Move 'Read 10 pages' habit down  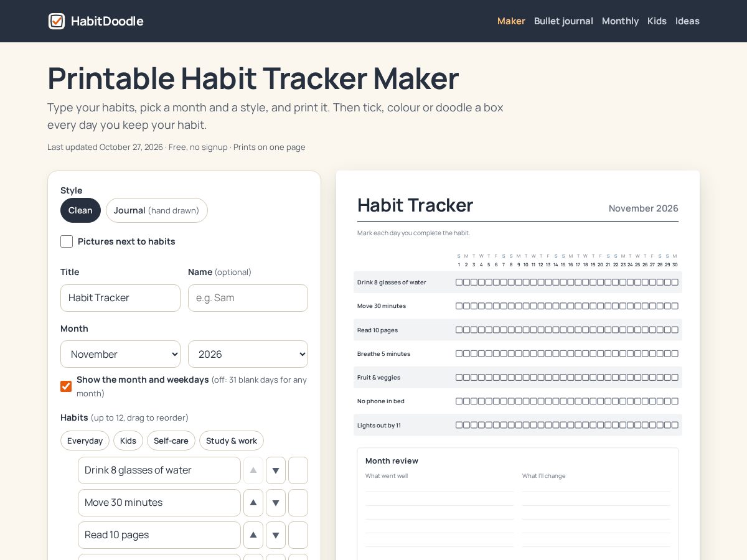point(276,535)
